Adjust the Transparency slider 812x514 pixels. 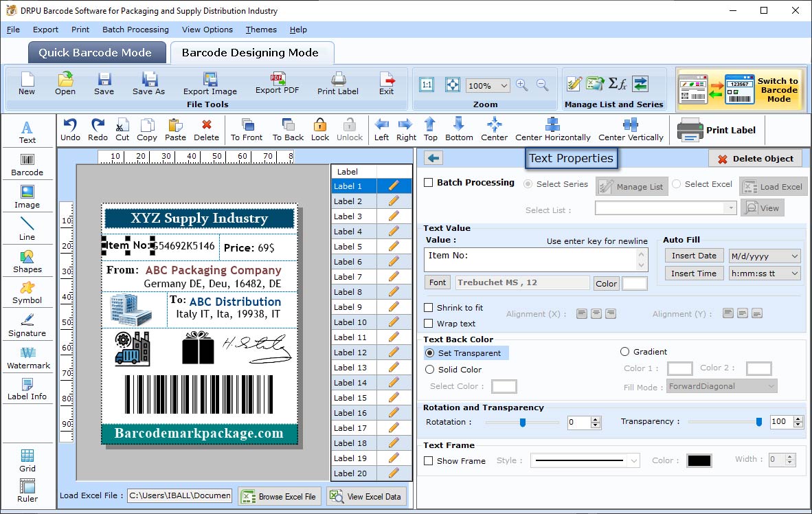click(758, 423)
